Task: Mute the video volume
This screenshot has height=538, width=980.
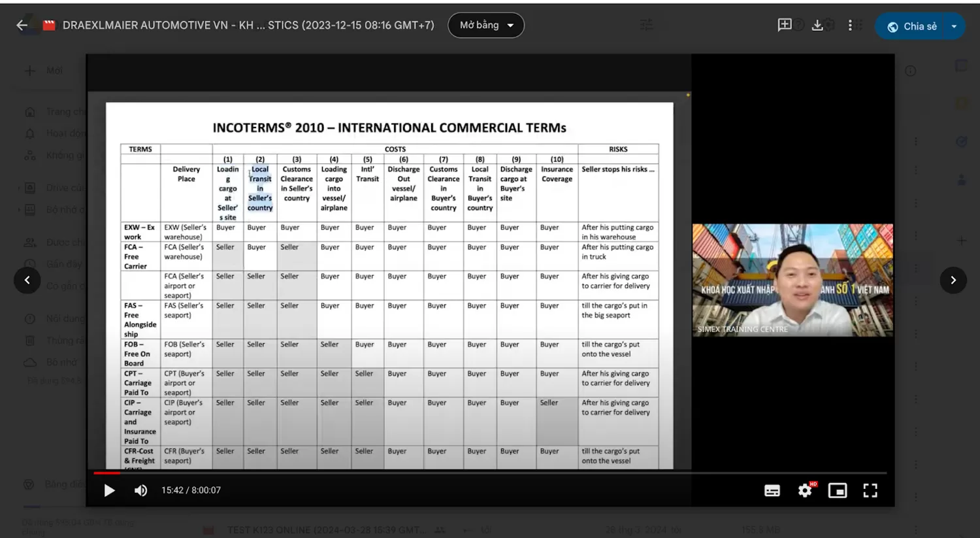Action: click(x=140, y=490)
